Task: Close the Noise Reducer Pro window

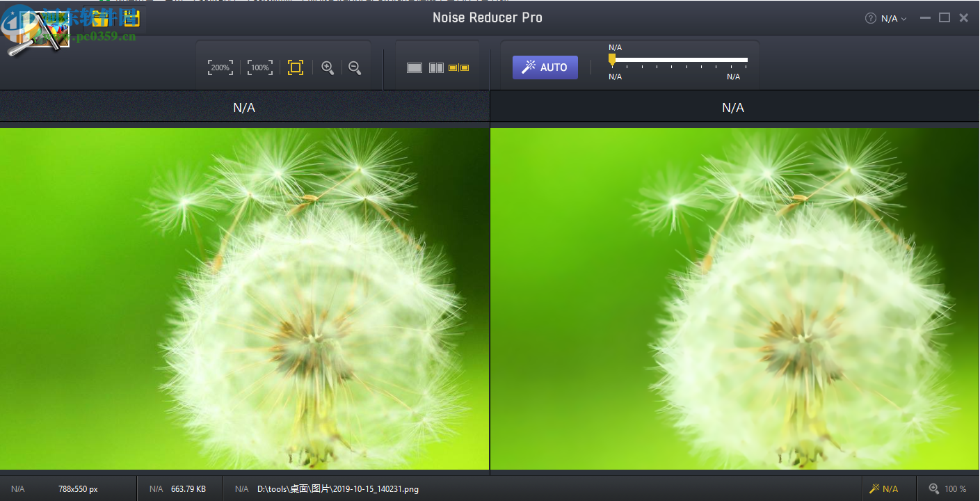Action: click(964, 18)
